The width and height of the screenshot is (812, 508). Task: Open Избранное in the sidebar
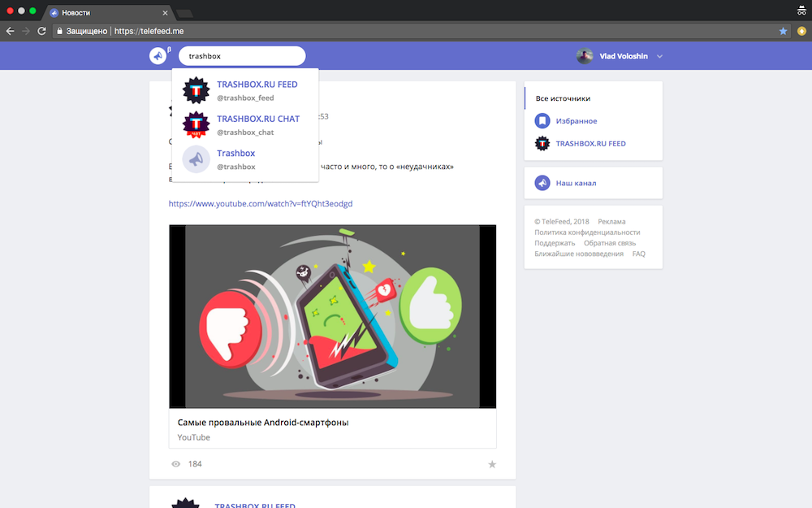point(577,121)
